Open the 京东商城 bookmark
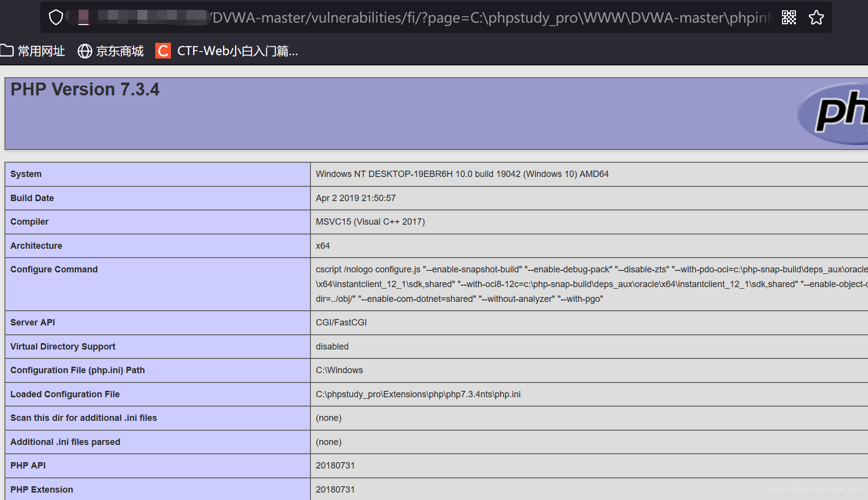868x500 pixels. pyautogui.click(x=111, y=51)
